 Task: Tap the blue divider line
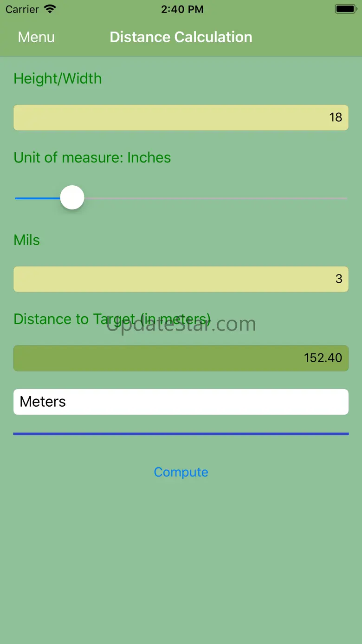click(181, 434)
